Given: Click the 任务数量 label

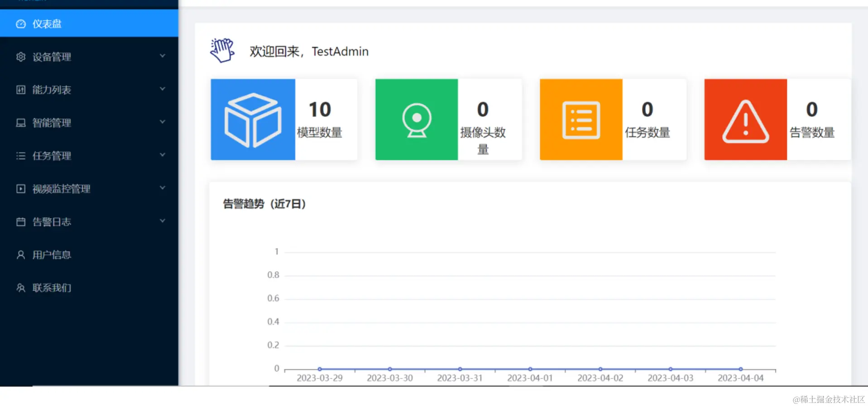Looking at the screenshot, I should [x=647, y=133].
